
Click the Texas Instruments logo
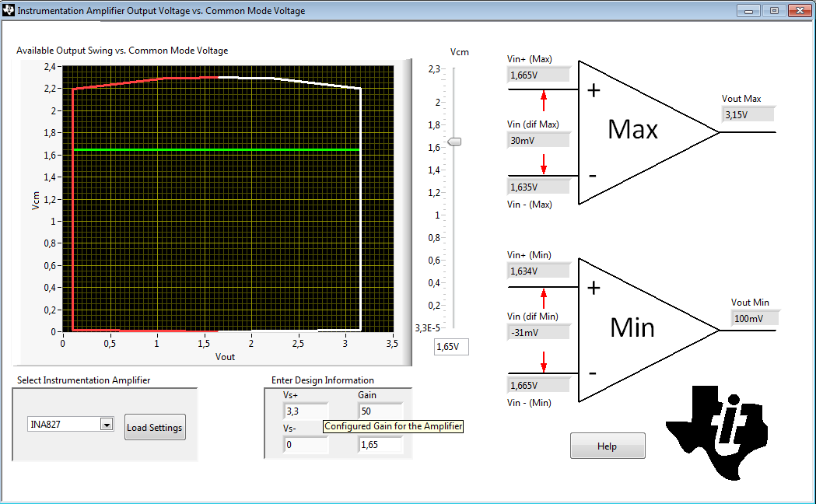(716, 432)
